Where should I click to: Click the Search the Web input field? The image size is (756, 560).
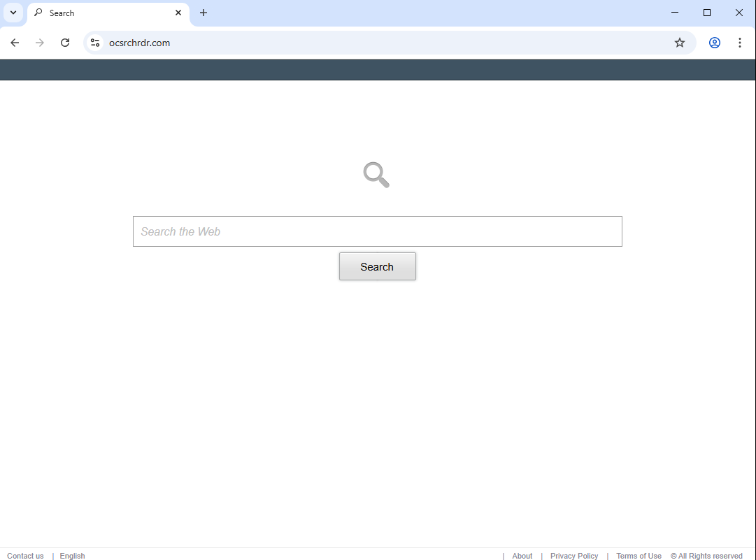tap(378, 231)
